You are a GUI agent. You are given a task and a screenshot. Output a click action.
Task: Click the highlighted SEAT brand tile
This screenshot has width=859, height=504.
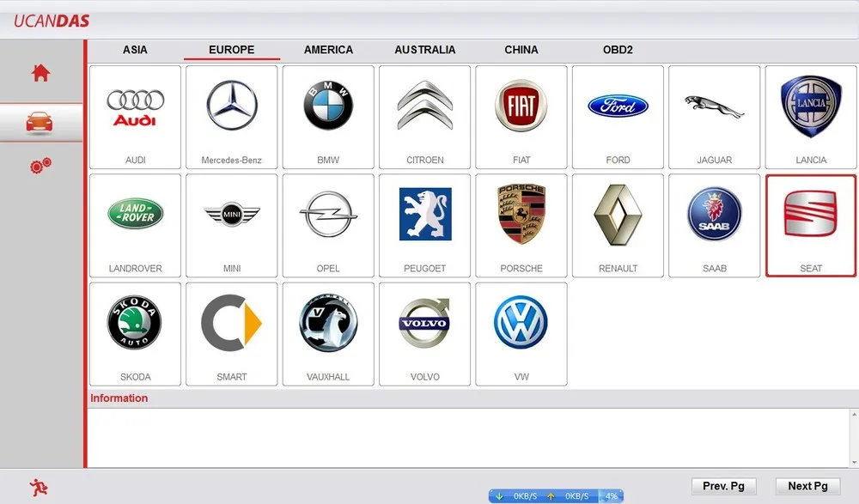[x=811, y=226]
